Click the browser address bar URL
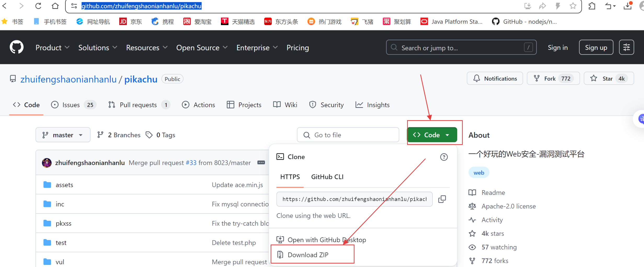The height and width of the screenshot is (267, 644). (x=141, y=6)
